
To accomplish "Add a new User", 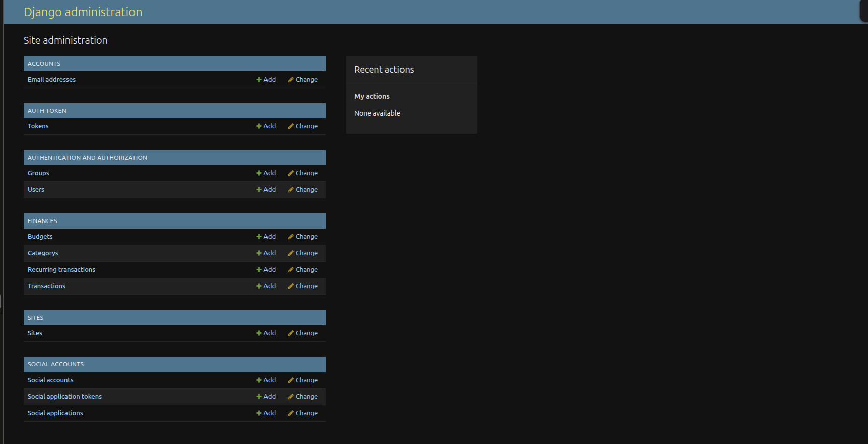I will (266, 190).
